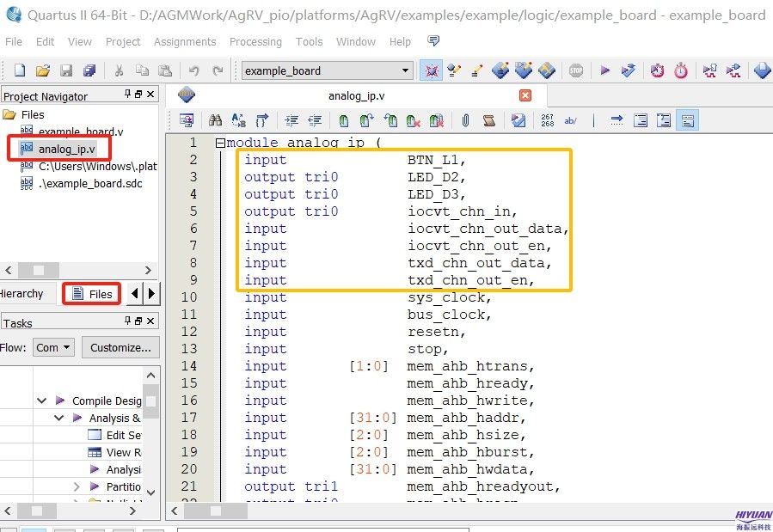Select example_board.sdc in Project Navigator
The height and width of the screenshot is (532, 773).
(x=89, y=183)
